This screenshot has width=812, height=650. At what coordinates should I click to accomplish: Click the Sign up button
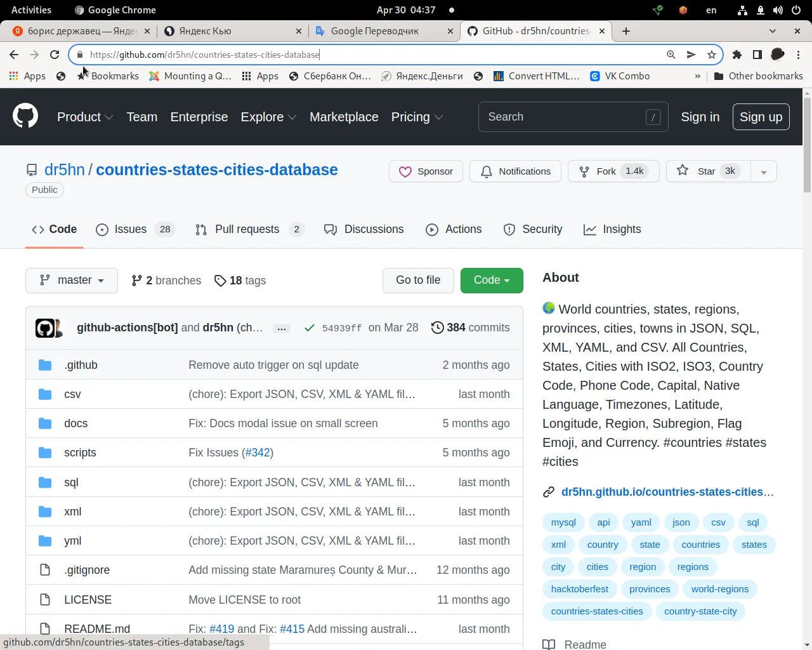tap(761, 117)
